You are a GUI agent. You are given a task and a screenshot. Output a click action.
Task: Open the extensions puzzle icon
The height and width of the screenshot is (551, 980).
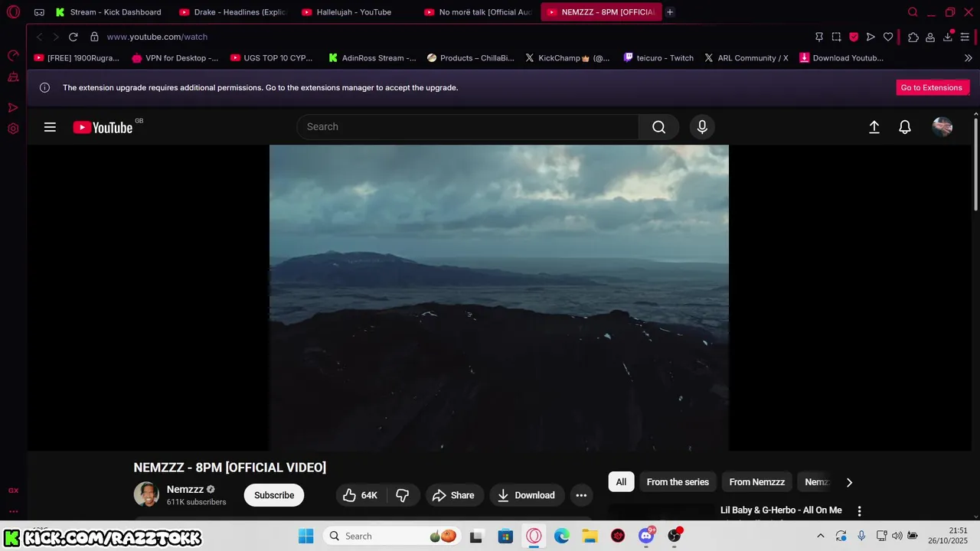click(x=913, y=37)
